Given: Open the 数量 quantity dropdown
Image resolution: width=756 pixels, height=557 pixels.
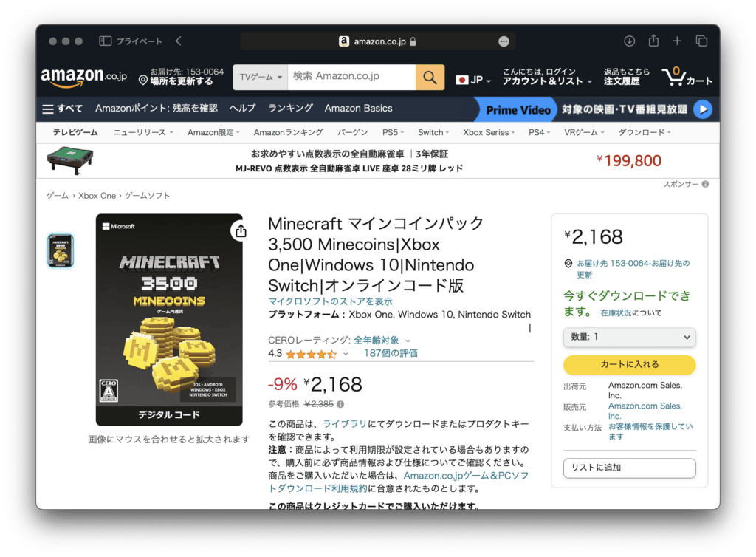Looking at the screenshot, I should [629, 337].
